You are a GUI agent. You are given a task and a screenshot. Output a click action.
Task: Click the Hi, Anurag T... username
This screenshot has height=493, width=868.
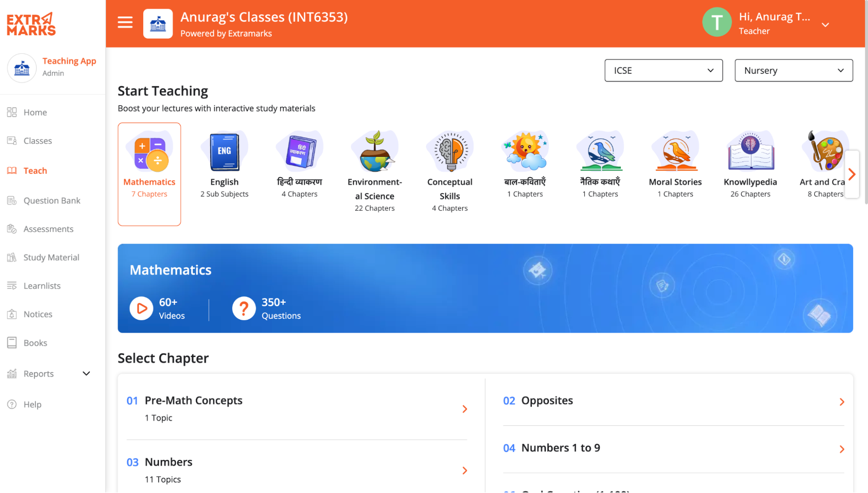(x=774, y=17)
